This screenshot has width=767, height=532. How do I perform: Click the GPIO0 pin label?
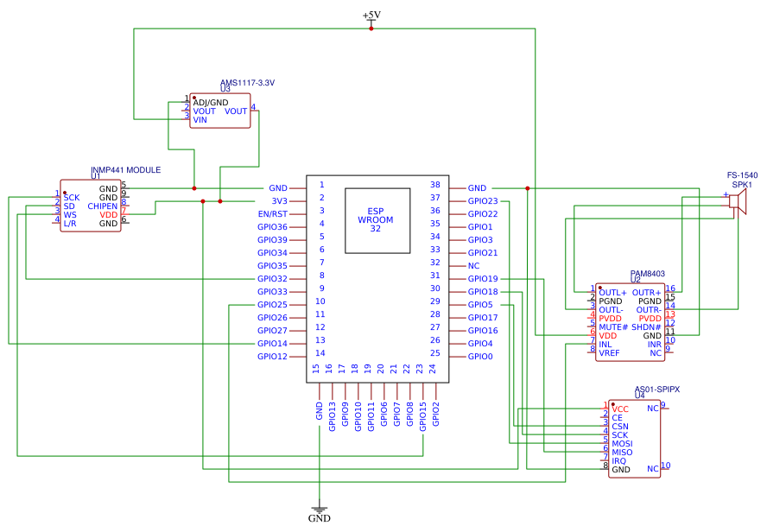point(480,357)
